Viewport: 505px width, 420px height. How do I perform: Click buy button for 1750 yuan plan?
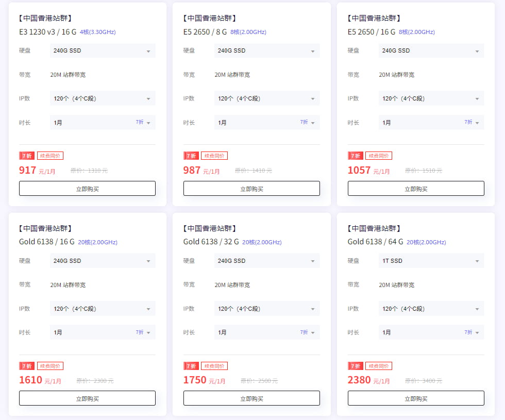click(x=251, y=398)
